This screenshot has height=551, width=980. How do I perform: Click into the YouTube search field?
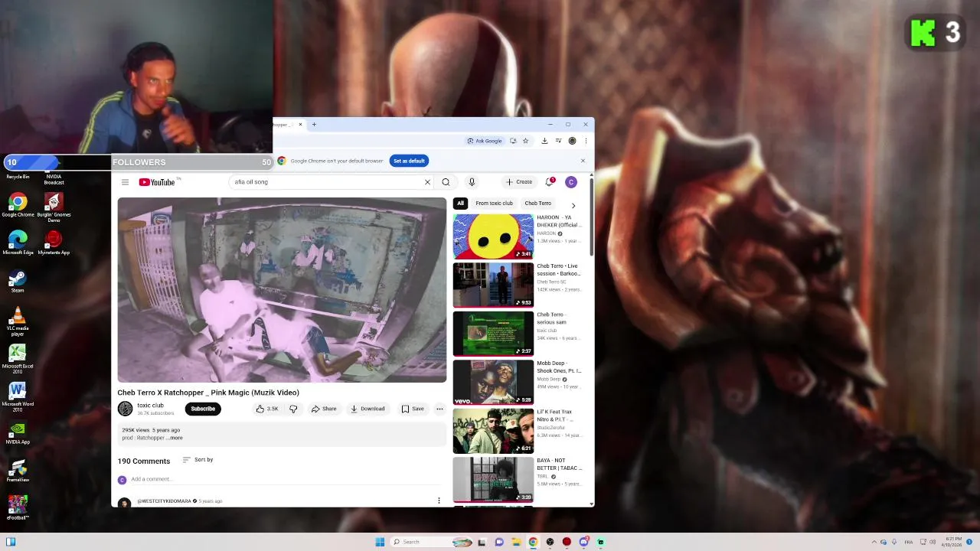click(328, 182)
